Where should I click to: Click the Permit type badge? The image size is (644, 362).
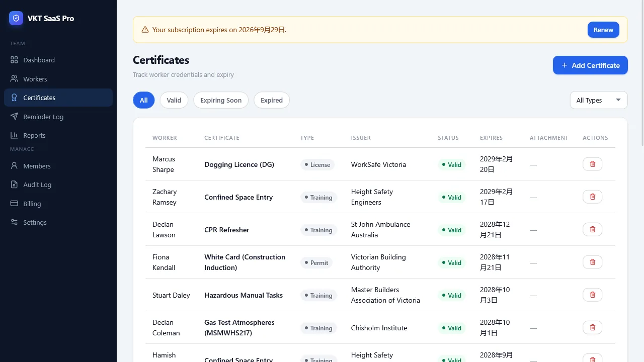316,262
